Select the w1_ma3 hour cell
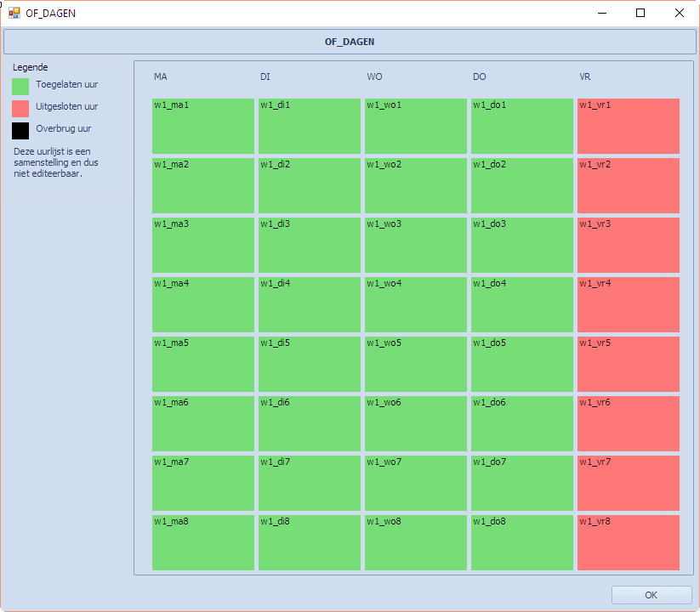This screenshot has height=612, width=700. click(x=203, y=245)
